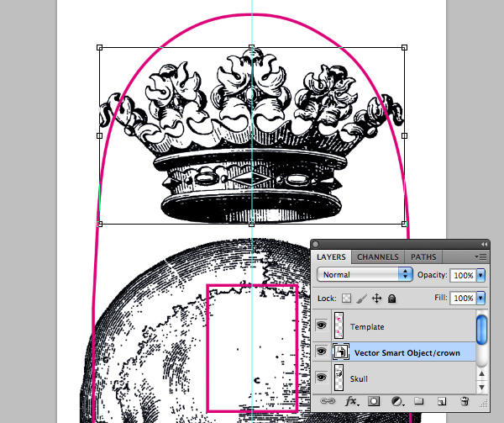
Task: Lock transparent pixels
Action: [x=346, y=299]
